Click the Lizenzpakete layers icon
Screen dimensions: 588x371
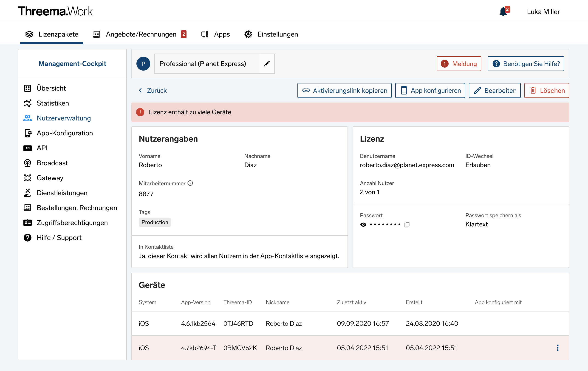tap(29, 34)
